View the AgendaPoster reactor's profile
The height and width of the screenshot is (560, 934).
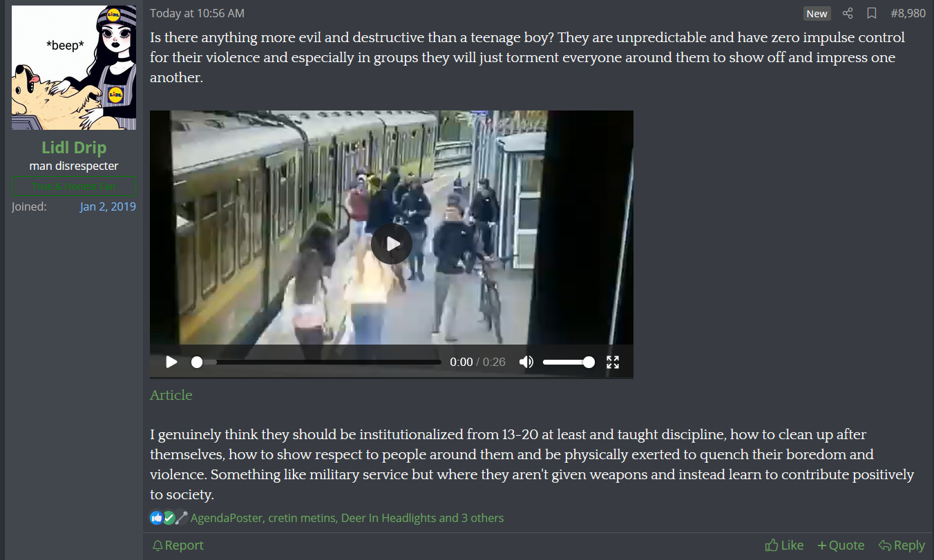[227, 518]
